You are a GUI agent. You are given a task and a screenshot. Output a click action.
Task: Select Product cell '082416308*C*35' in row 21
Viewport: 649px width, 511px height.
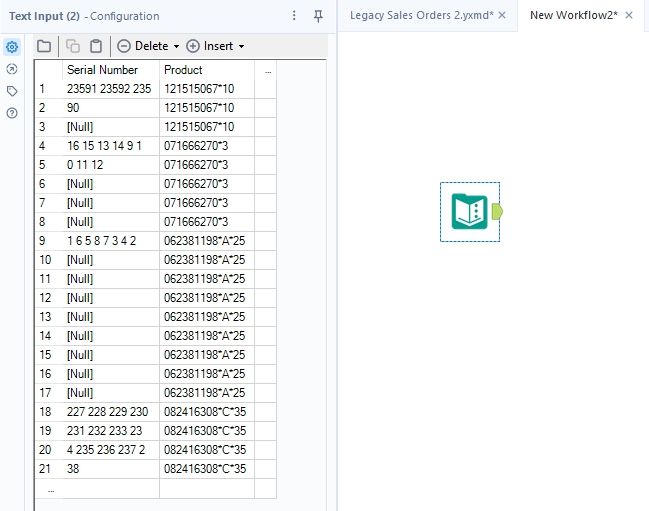pyautogui.click(x=207, y=469)
